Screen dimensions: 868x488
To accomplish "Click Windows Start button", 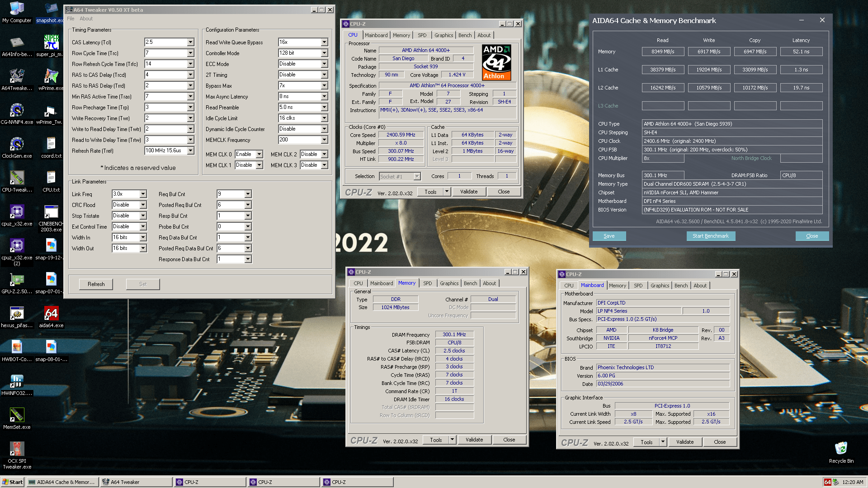I will 13,482.
